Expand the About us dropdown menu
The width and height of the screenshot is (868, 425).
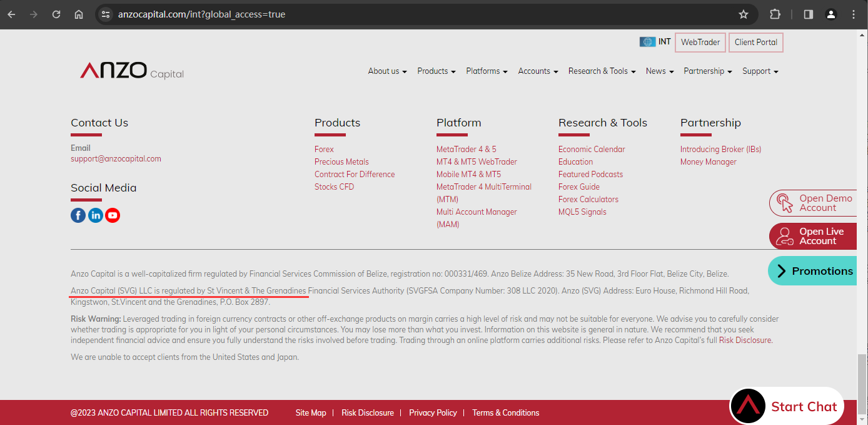coord(387,71)
